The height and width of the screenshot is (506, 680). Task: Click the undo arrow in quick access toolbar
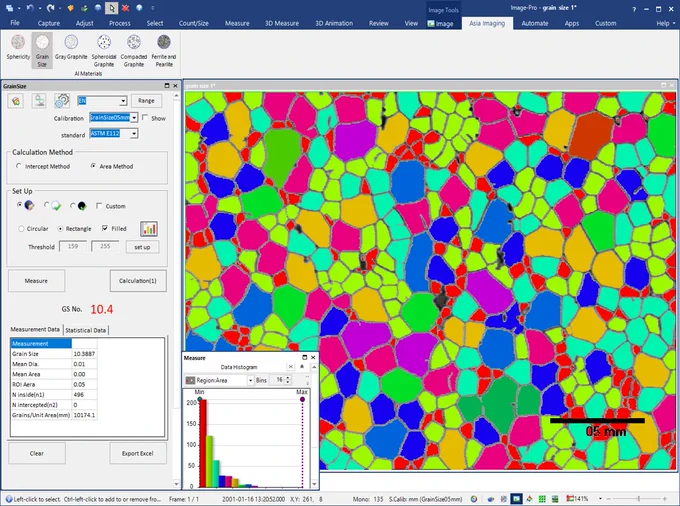(30, 8)
